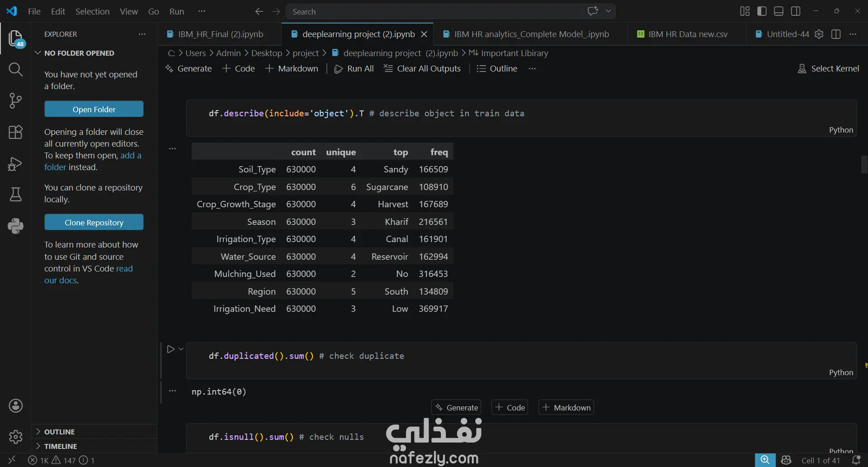Screen dimensions: 868x467
Task: Open the Copilot chat icon in title bar
Action: point(593,11)
